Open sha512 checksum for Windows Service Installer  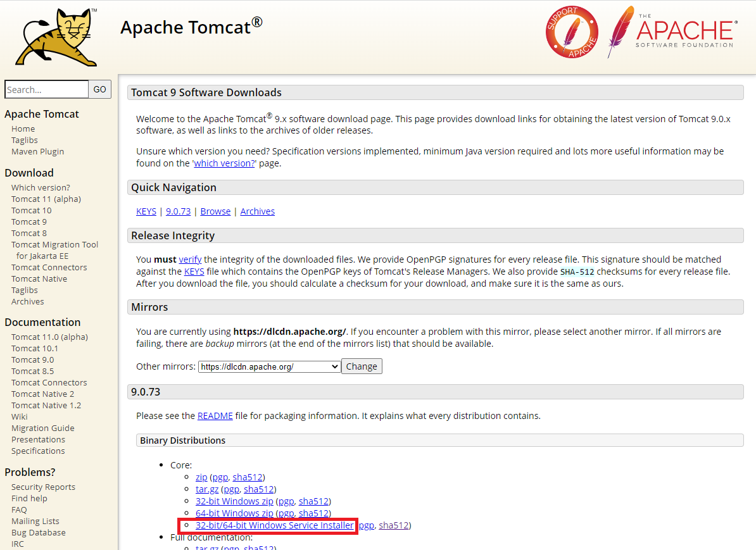tap(394, 525)
